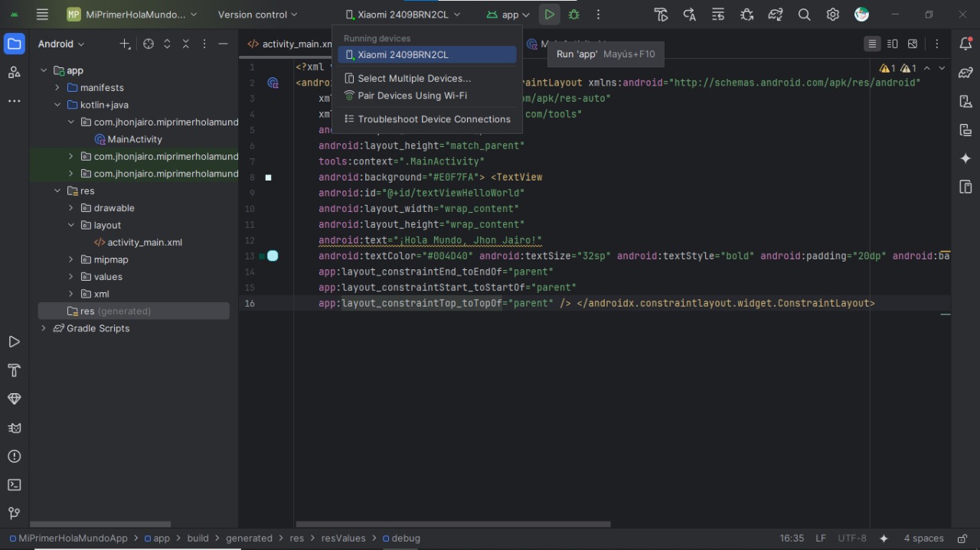Open the Gemini sparkle panel in the right sidebar
The height and width of the screenshot is (550, 980).
point(965,158)
